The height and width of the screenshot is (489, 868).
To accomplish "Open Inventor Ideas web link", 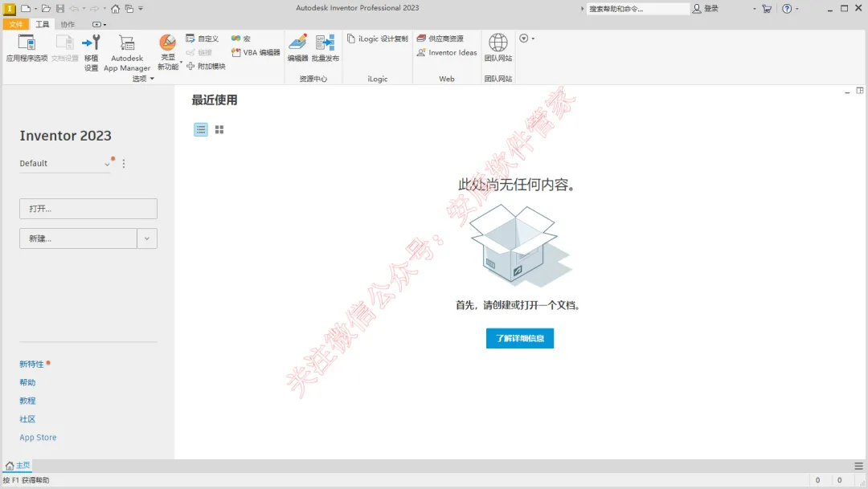I will (x=447, y=52).
